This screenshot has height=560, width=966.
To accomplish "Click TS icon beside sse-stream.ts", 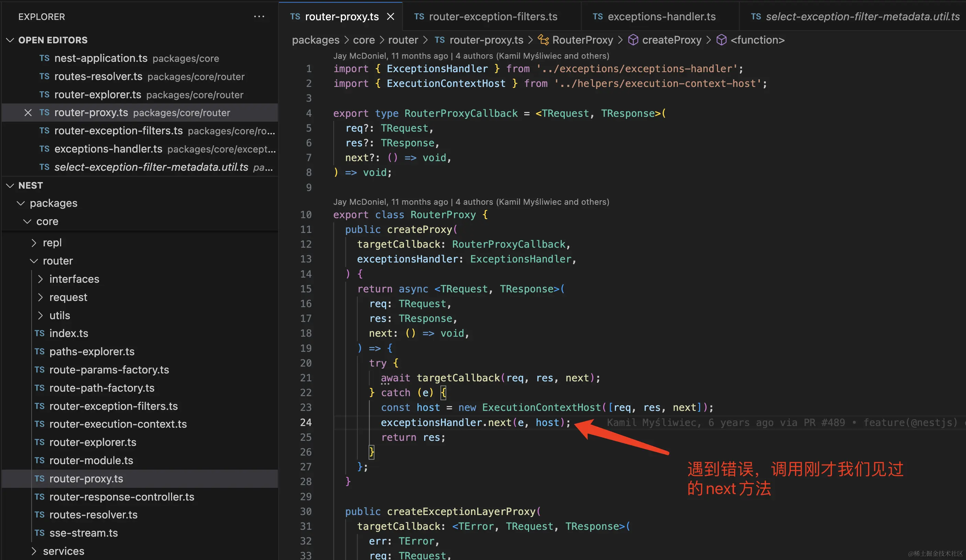I will 40,533.
